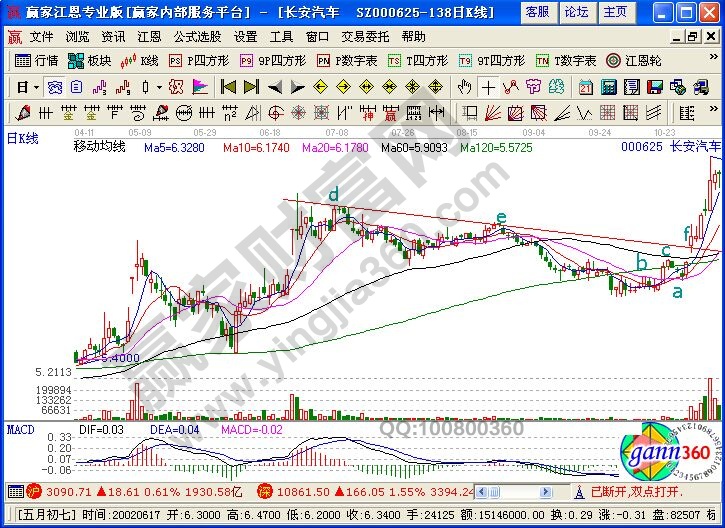Viewport: 725px width, 528px height.
Task: Click the horizontal scrollbar in status bar
Action: coord(520,491)
